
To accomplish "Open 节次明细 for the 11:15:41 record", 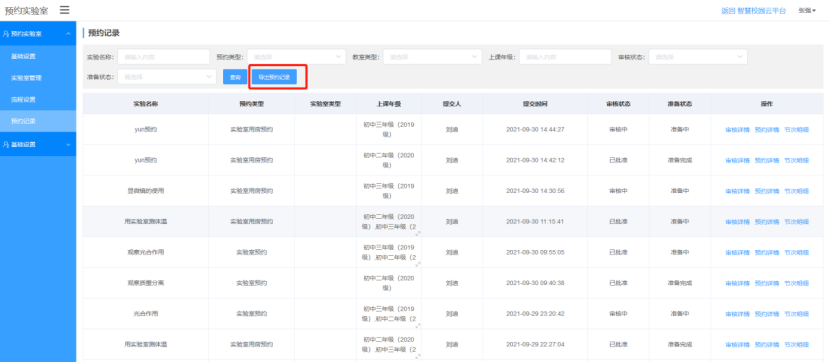I will point(796,221).
